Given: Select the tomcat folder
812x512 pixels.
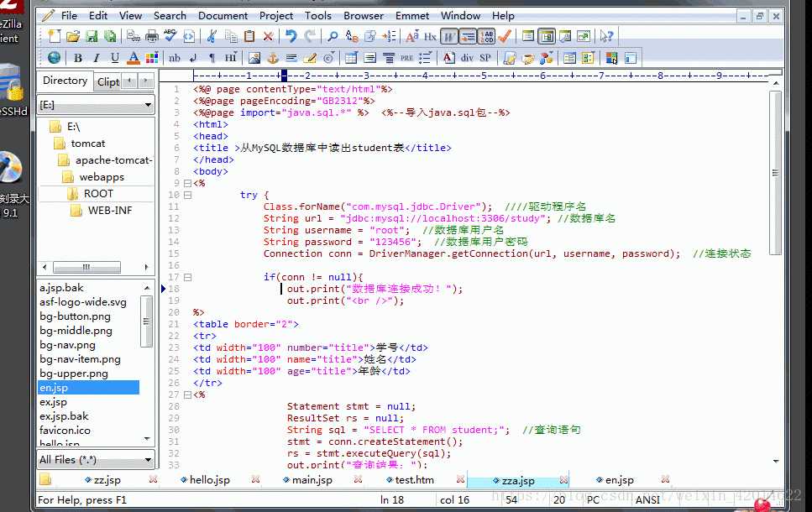Looking at the screenshot, I should [88, 144].
